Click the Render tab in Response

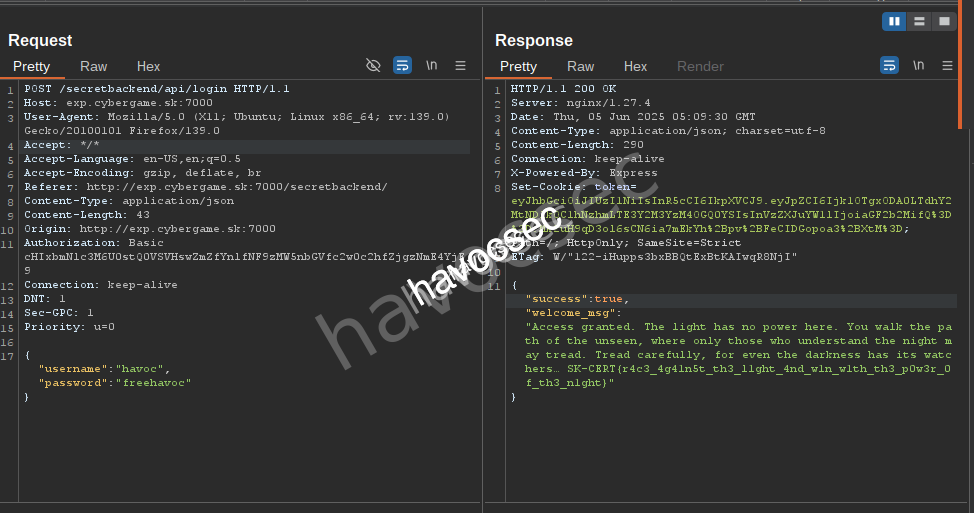pyautogui.click(x=700, y=66)
